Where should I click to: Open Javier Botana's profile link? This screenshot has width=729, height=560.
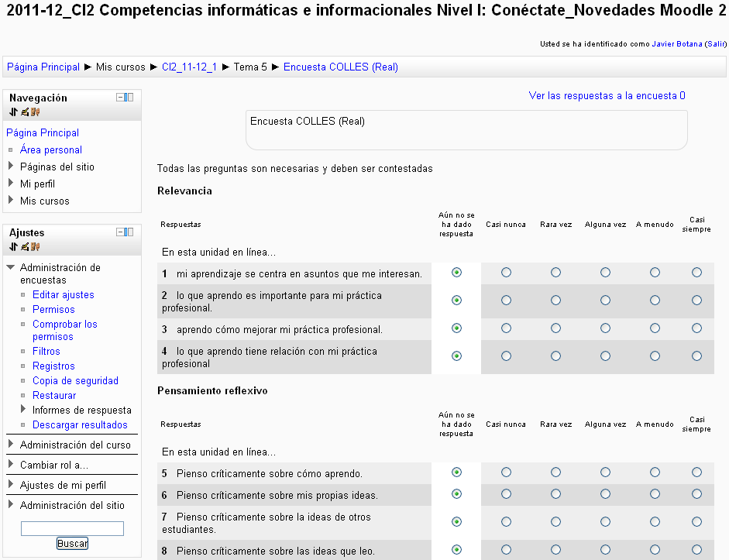pyautogui.click(x=677, y=44)
